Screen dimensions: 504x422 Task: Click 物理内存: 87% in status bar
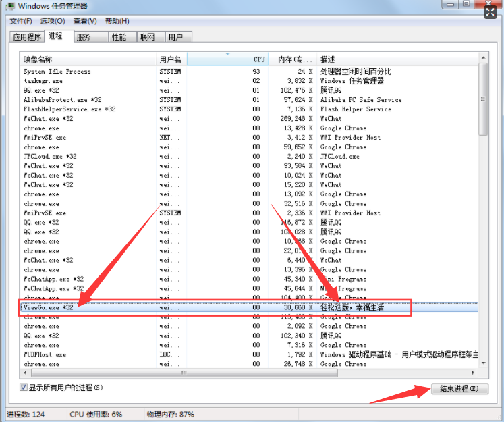click(x=170, y=415)
